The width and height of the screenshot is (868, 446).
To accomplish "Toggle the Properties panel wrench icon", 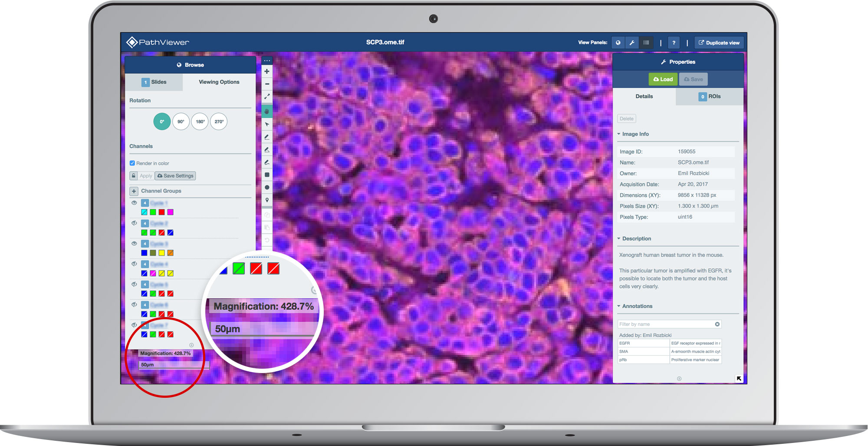I will point(632,43).
